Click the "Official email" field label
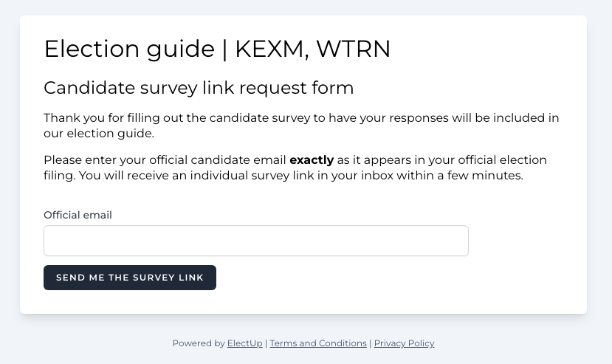This screenshot has width=612, height=364. tap(78, 216)
